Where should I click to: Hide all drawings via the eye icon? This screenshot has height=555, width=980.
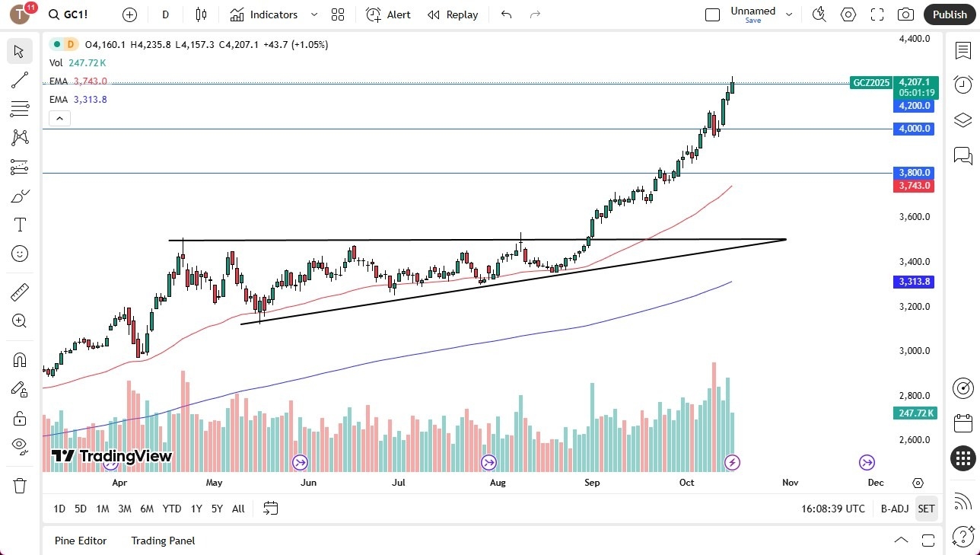tap(20, 446)
